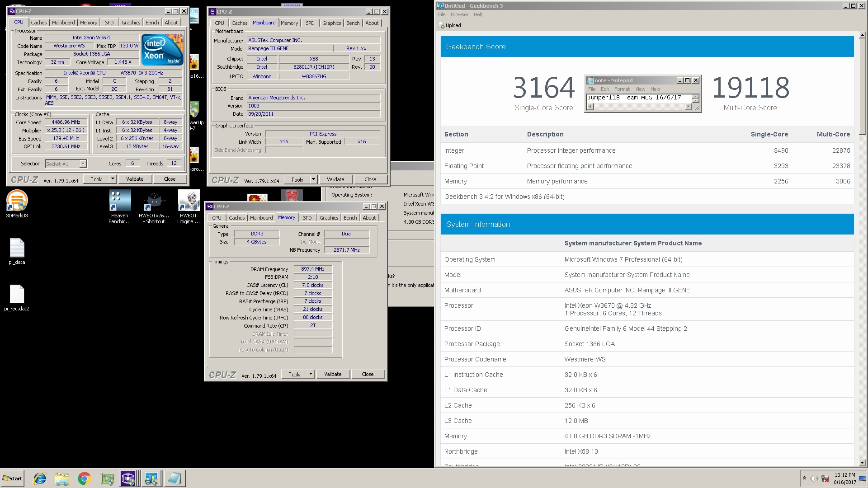Open Geekbench Browser menu
Image resolution: width=868 pixels, height=488 pixels.
[x=459, y=15]
